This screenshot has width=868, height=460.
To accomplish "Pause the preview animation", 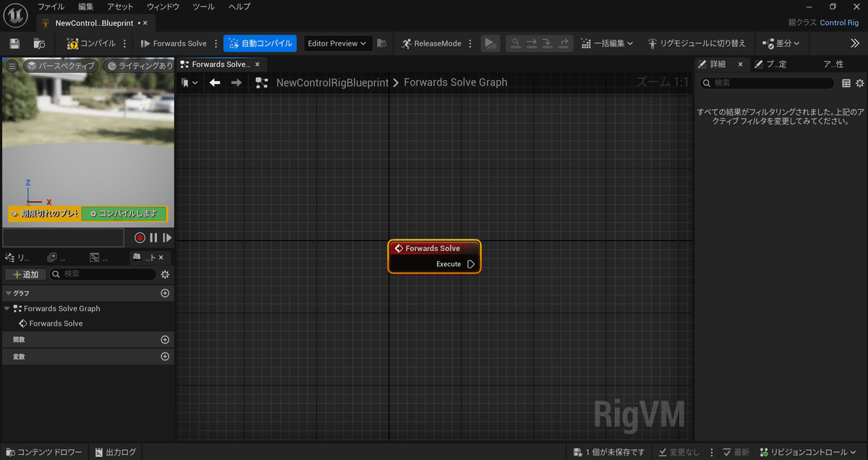I will [x=153, y=237].
